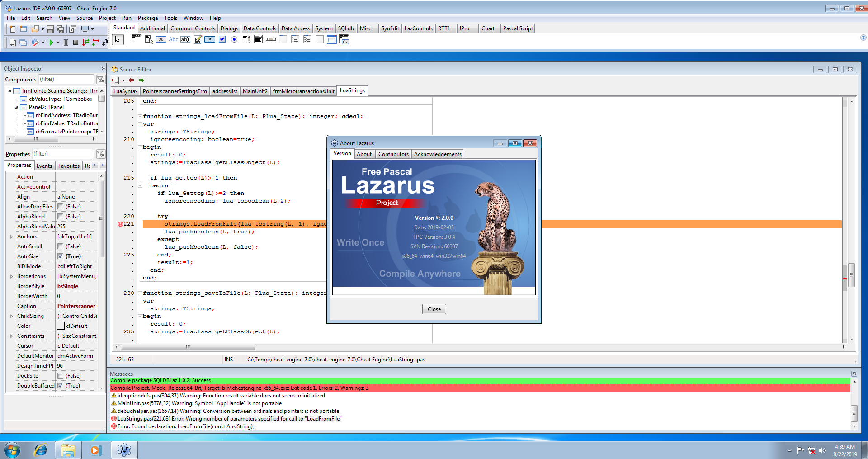Image resolution: width=868 pixels, height=459 pixels.
Task: Select the TLabel component icon
Action: click(x=173, y=40)
